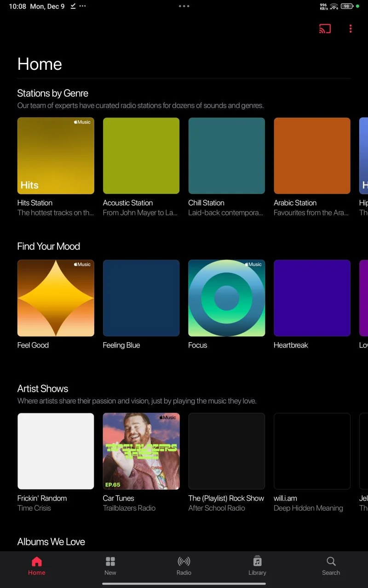Screen dimensions: 368x588
Task: Open The (Playlist) Rock Show artwork
Action: point(227,451)
